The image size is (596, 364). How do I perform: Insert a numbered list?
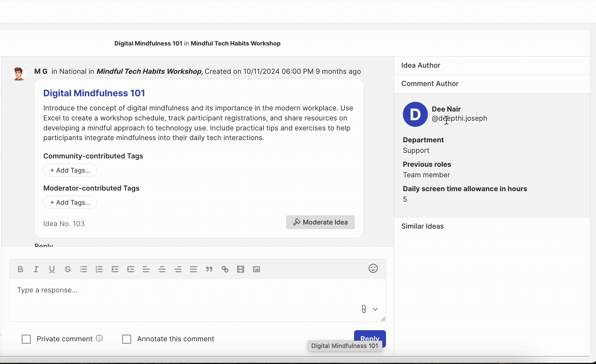point(99,269)
